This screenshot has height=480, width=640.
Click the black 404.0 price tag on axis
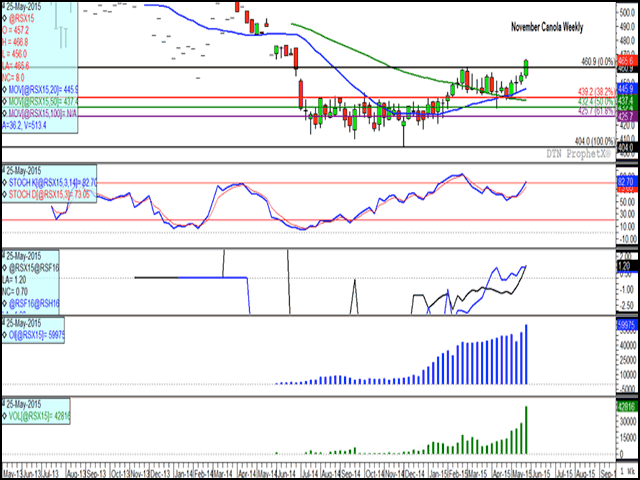click(x=625, y=147)
